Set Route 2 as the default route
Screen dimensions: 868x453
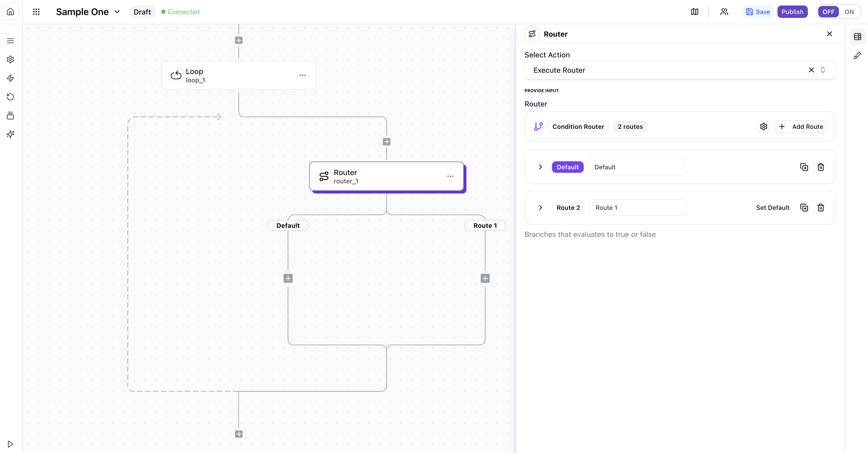click(773, 208)
